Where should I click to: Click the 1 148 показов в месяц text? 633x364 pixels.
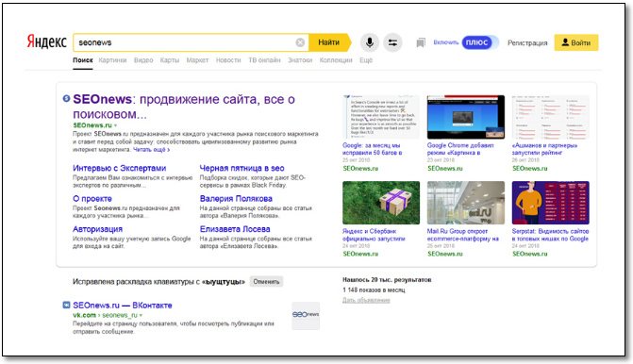374,290
